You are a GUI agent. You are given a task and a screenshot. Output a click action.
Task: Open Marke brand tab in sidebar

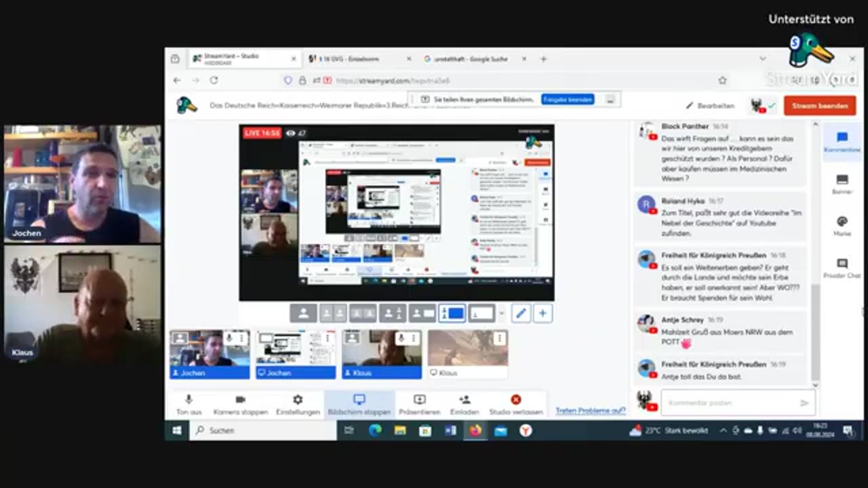[842, 226]
